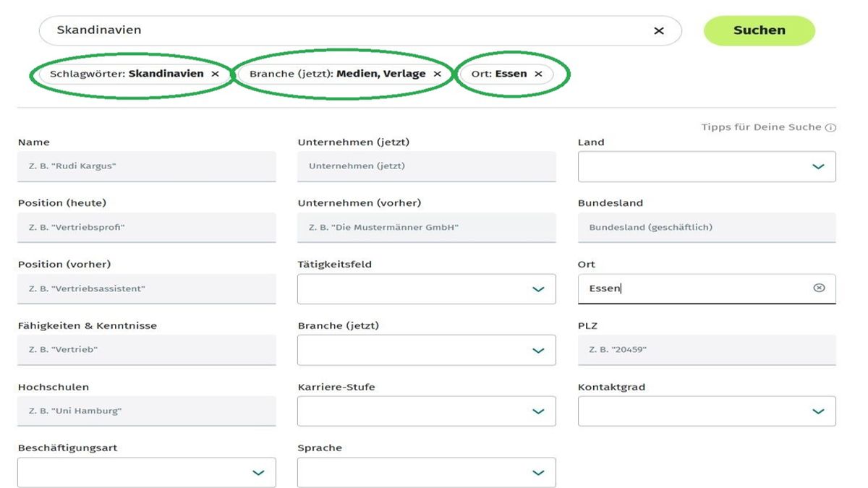868x488 pixels.
Task: Remove the Schlagwörter Skandinavien filter chip
Action: tap(215, 74)
